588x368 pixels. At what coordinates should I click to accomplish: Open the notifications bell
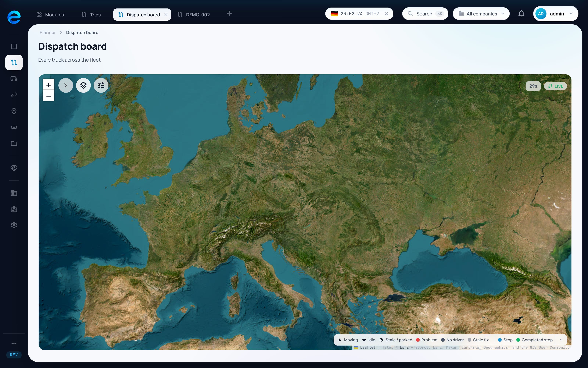[x=521, y=14]
